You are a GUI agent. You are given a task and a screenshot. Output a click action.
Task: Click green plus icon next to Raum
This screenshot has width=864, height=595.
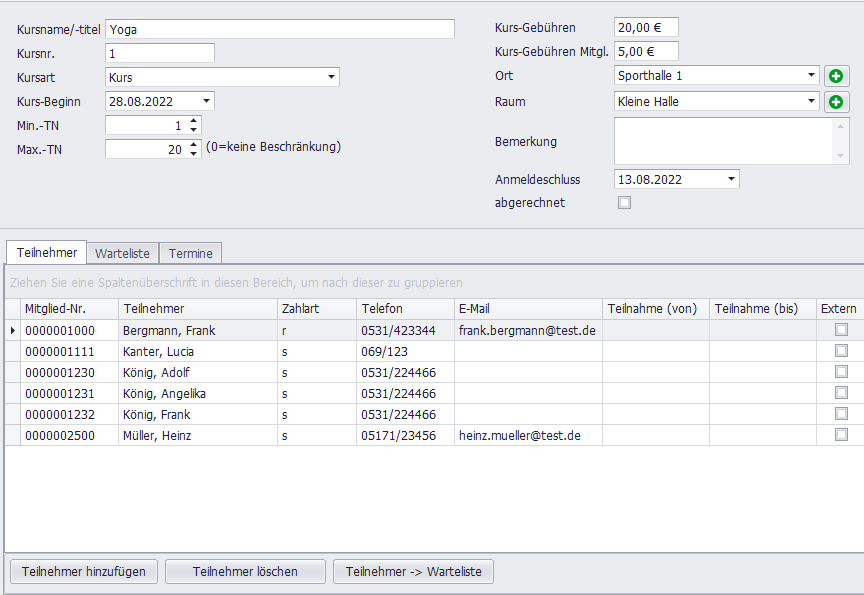tap(836, 102)
